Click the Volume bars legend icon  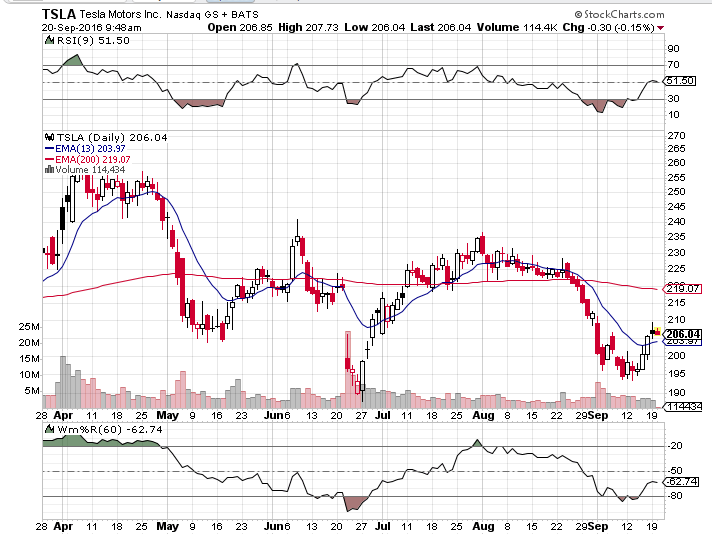click(x=49, y=170)
